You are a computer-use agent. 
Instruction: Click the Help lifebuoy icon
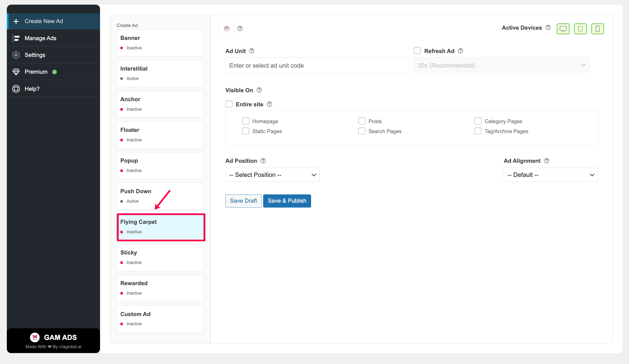pyautogui.click(x=16, y=89)
